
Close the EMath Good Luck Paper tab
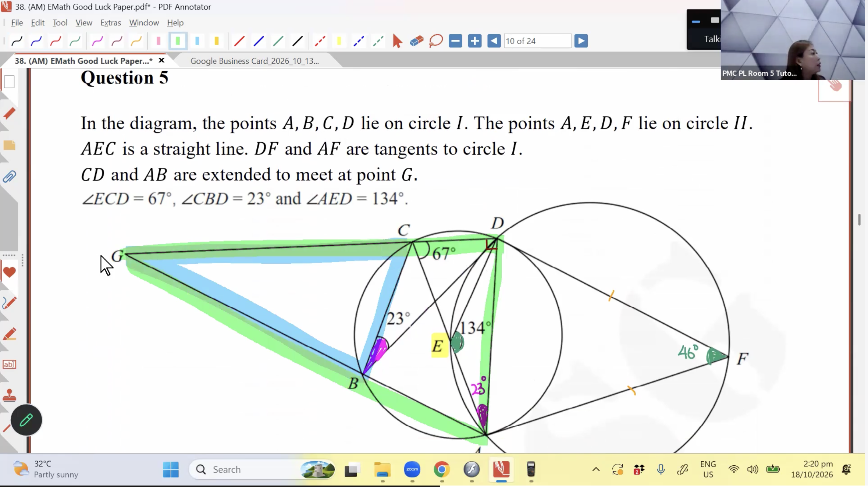(x=161, y=60)
